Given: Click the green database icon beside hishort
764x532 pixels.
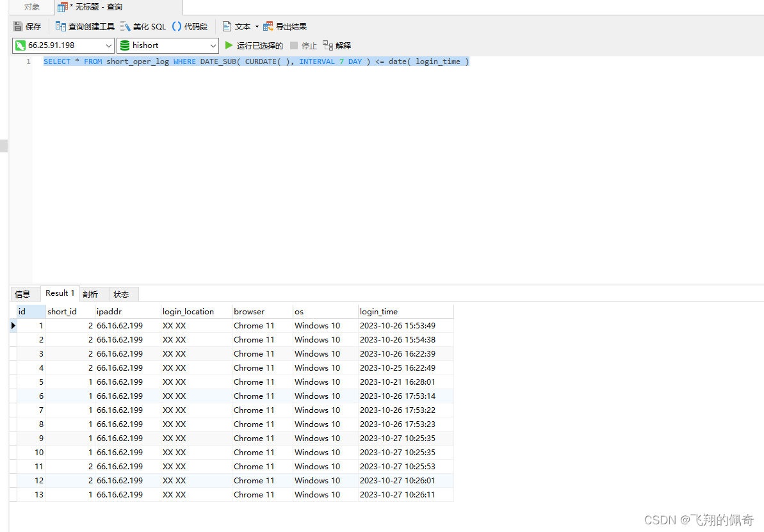Looking at the screenshot, I should pyautogui.click(x=125, y=45).
